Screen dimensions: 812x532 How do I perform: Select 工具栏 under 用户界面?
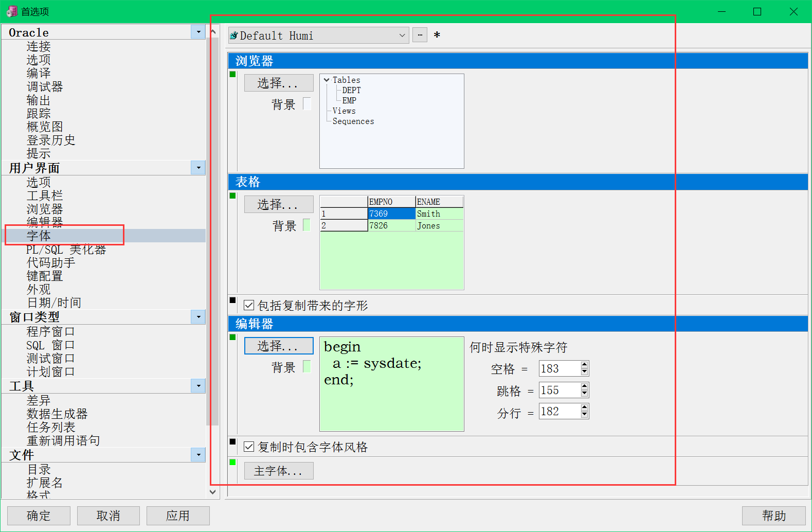[45, 196]
